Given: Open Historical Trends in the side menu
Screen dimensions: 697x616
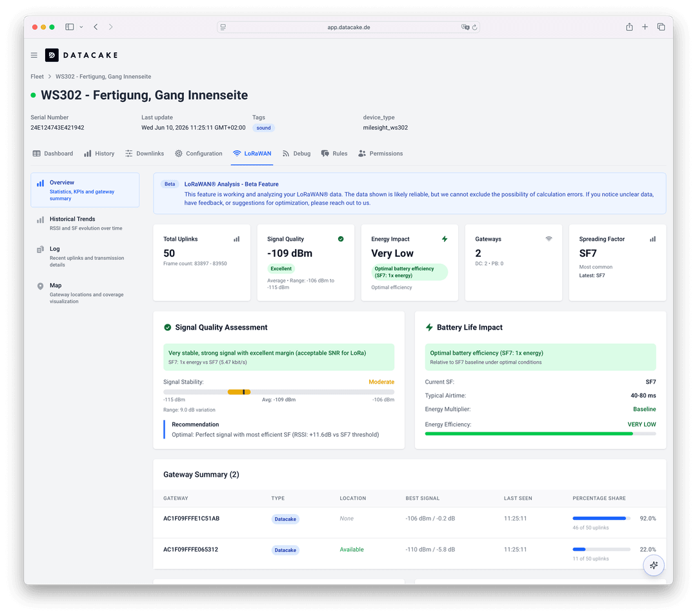Looking at the screenshot, I should pyautogui.click(x=85, y=223).
